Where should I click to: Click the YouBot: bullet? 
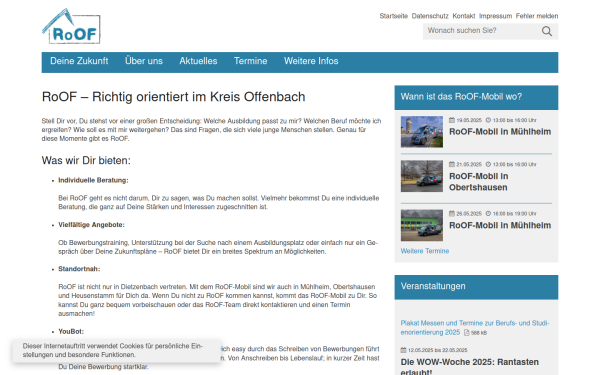[x=71, y=331]
